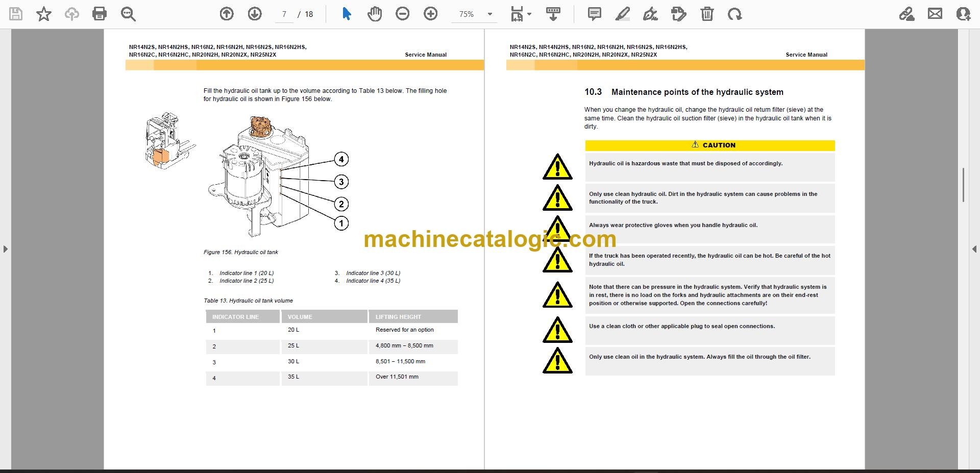Click the page number input field
Screen dimensions: 980x473
coord(284,14)
